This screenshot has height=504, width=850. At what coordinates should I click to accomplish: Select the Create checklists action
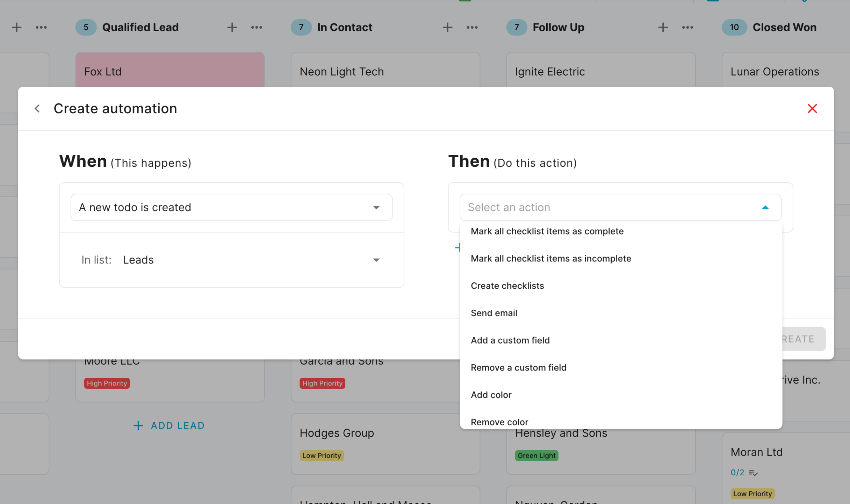[621, 286]
